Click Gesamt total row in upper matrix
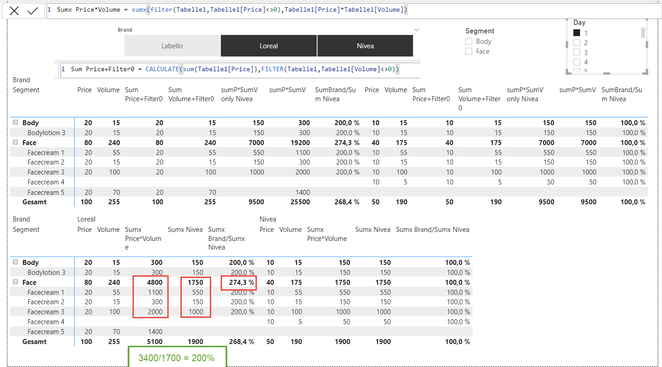Image resolution: width=662 pixels, height=367 pixels. [x=329, y=202]
